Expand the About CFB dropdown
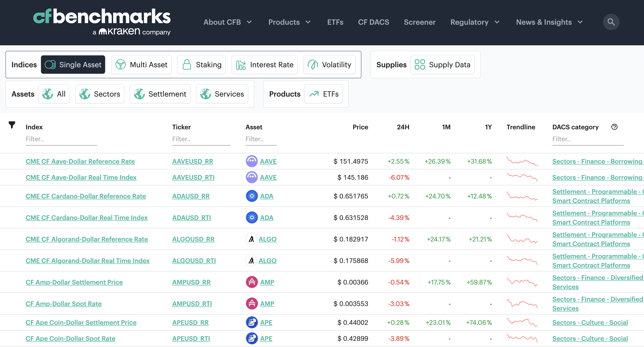This screenshot has height=347, width=644. (227, 22)
